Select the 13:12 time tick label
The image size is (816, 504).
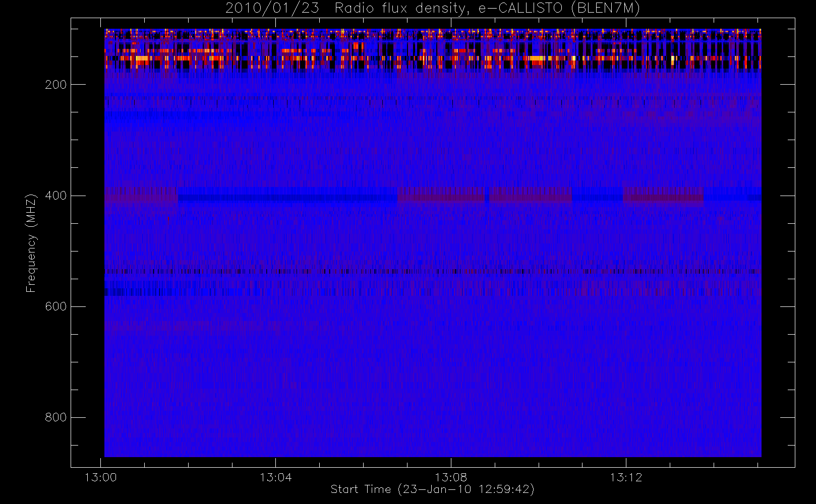click(x=626, y=477)
